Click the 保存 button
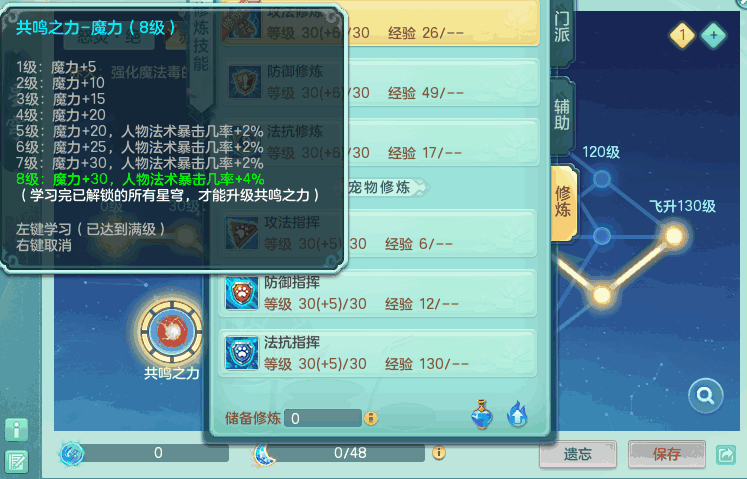The width and height of the screenshot is (747, 479). coord(666,454)
